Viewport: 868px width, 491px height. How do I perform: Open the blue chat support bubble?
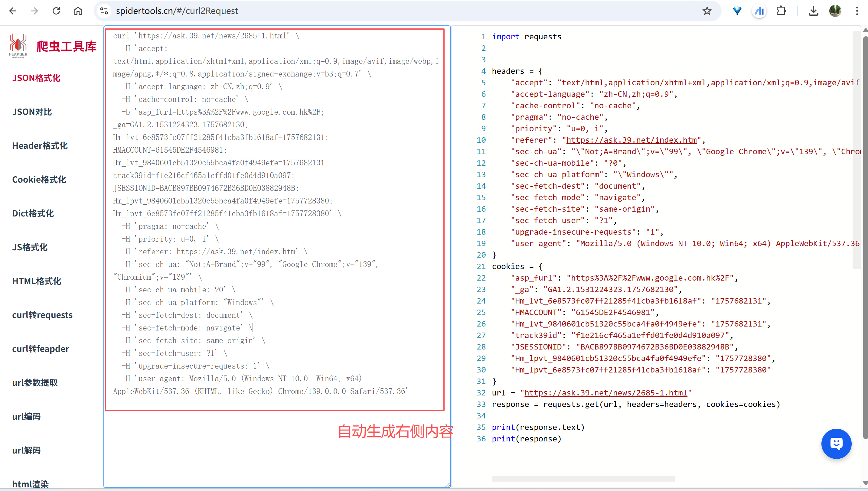point(836,444)
